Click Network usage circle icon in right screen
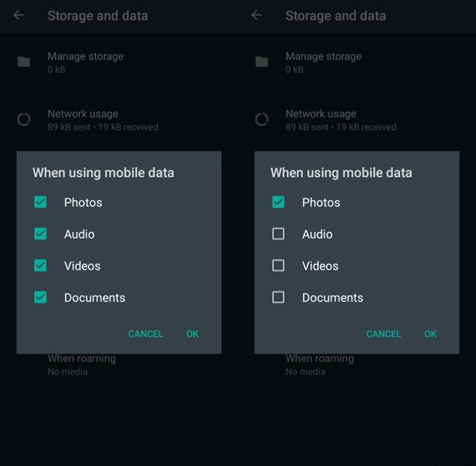476x466 pixels. pos(262,120)
